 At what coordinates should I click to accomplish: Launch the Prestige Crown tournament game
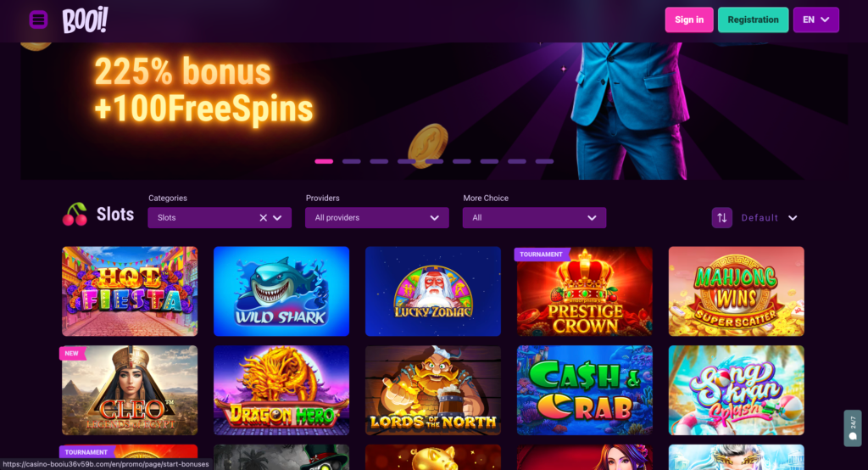click(x=585, y=292)
